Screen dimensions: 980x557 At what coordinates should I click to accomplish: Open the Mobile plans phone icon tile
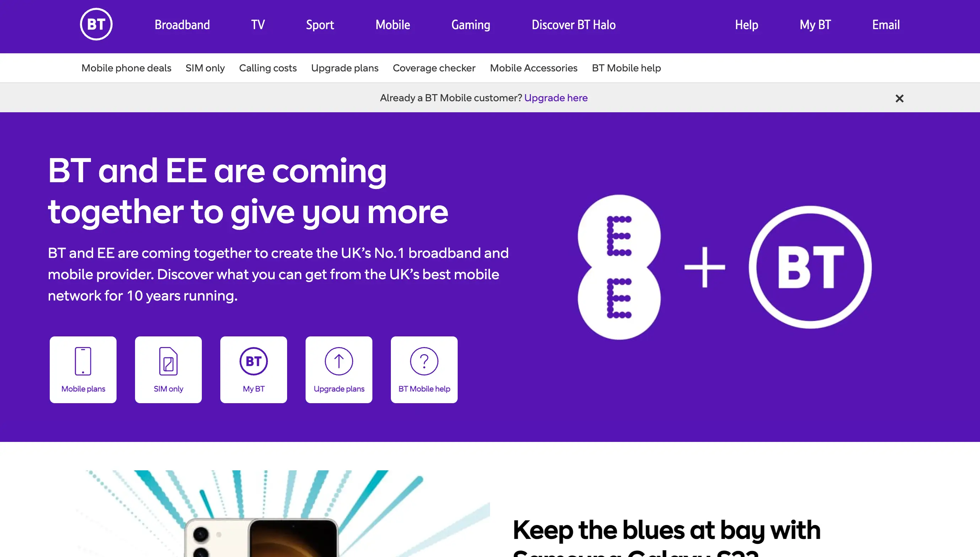83,369
